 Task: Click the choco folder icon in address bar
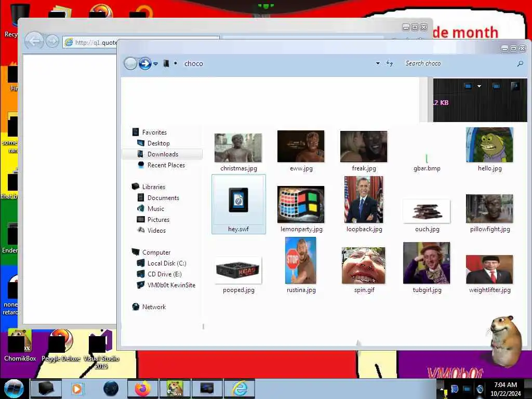click(x=166, y=63)
